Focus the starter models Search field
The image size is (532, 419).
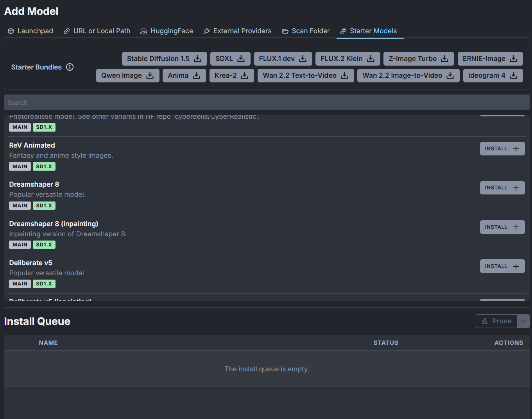coord(267,102)
